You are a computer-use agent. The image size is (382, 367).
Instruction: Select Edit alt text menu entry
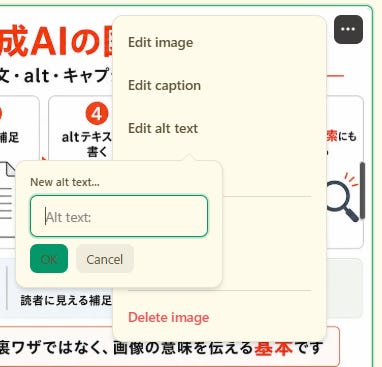click(163, 128)
